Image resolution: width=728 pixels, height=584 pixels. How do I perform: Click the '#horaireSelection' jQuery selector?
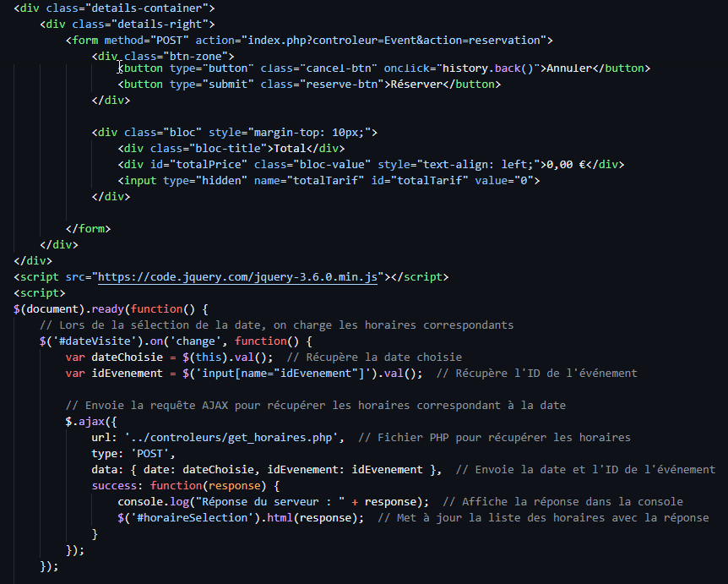192,518
